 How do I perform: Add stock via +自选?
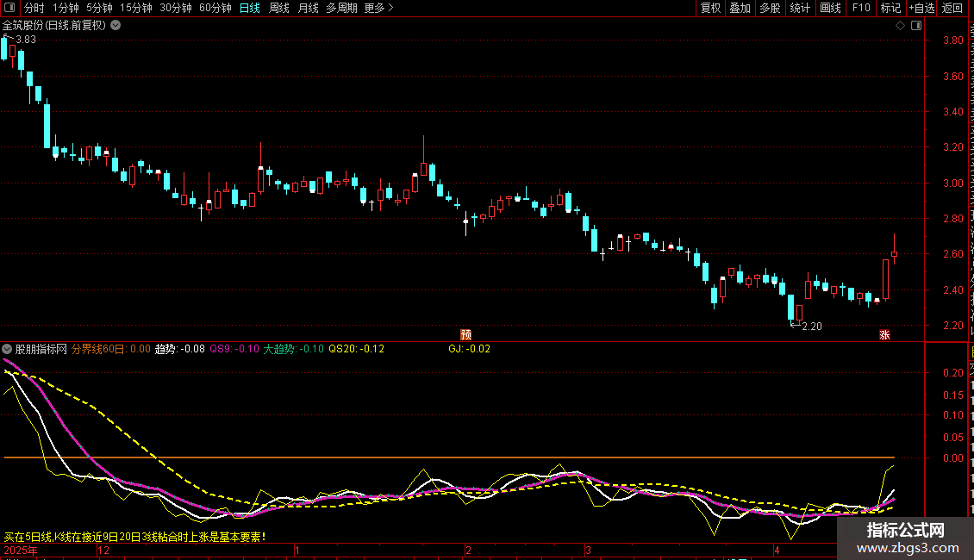pyautogui.click(x=921, y=8)
